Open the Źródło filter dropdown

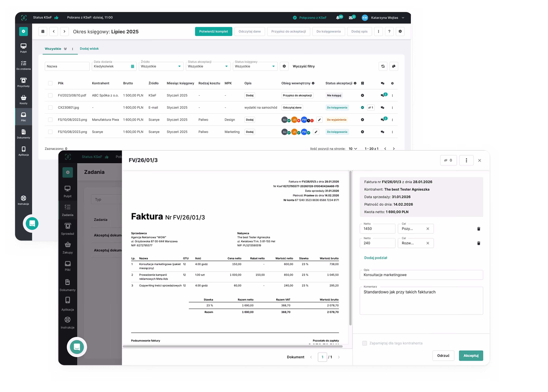[161, 66]
